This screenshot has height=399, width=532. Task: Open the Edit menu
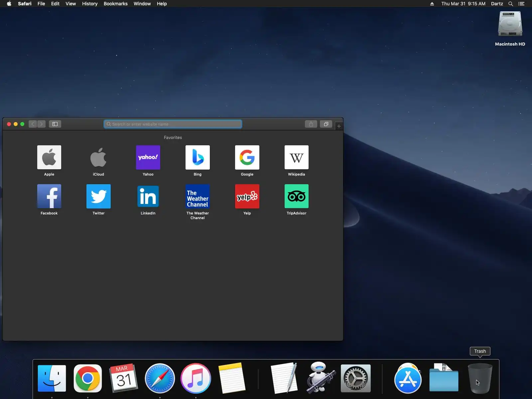tap(55, 4)
